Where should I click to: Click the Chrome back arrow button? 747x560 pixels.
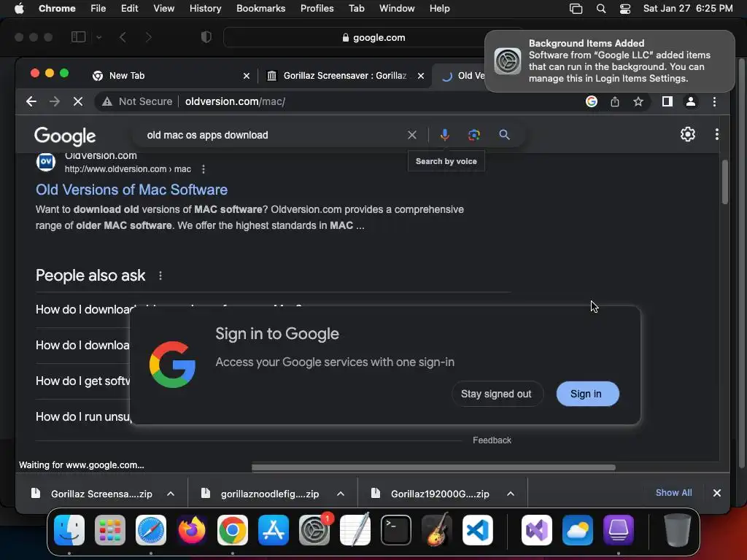click(x=31, y=101)
